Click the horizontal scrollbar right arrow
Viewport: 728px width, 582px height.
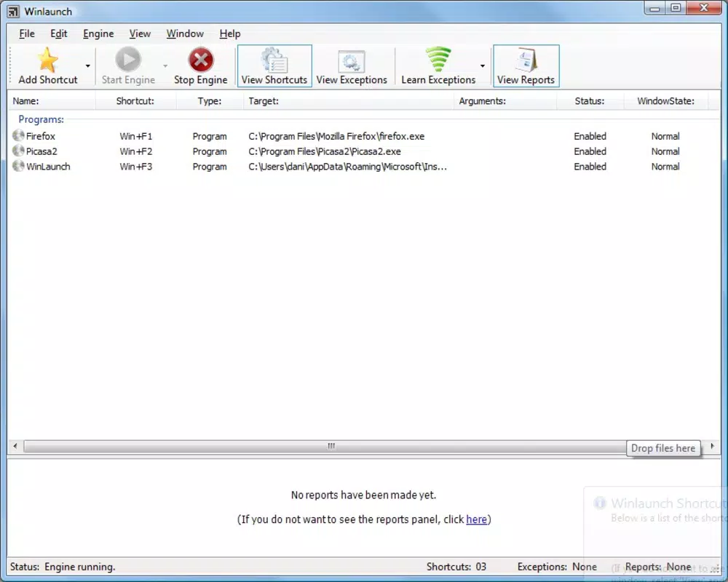point(712,446)
